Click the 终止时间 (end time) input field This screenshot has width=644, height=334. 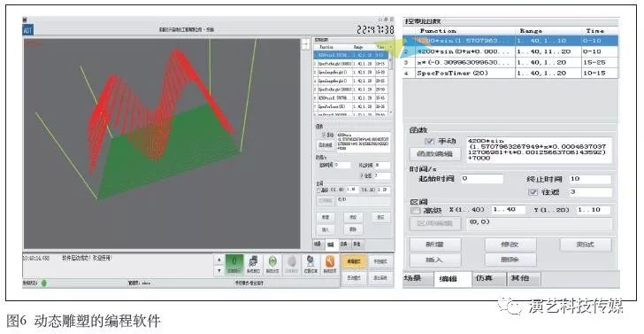coord(590,179)
